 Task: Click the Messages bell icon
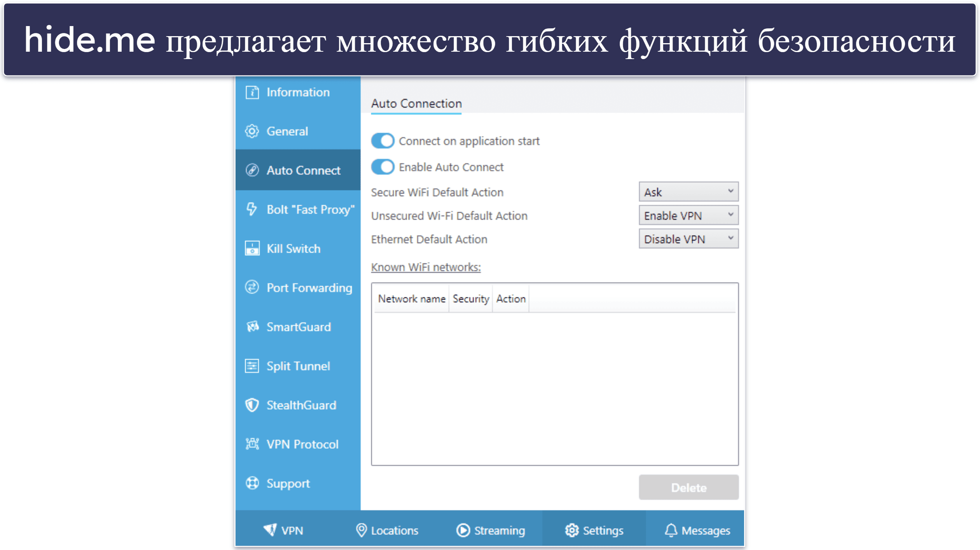click(671, 530)
